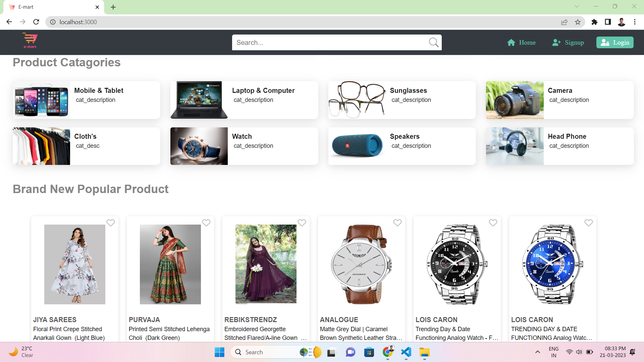Expand hidden icons in the system tray

click(537, 352)
